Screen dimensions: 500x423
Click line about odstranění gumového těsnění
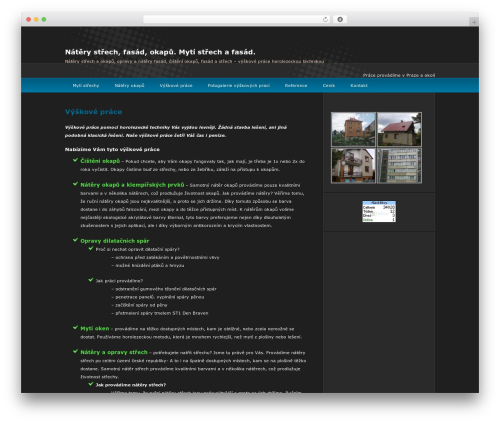[x=164, y=289]
